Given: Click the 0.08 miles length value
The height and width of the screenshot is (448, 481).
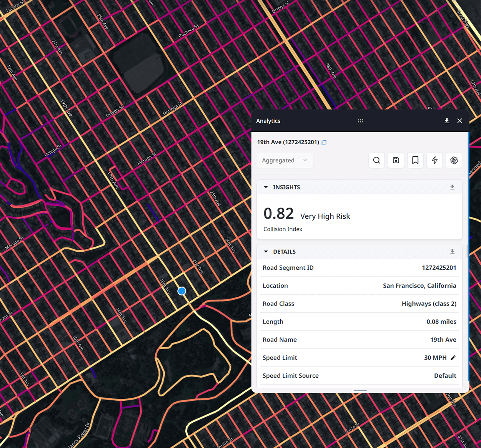Looking at the screenshot, I should click(441, 322).
